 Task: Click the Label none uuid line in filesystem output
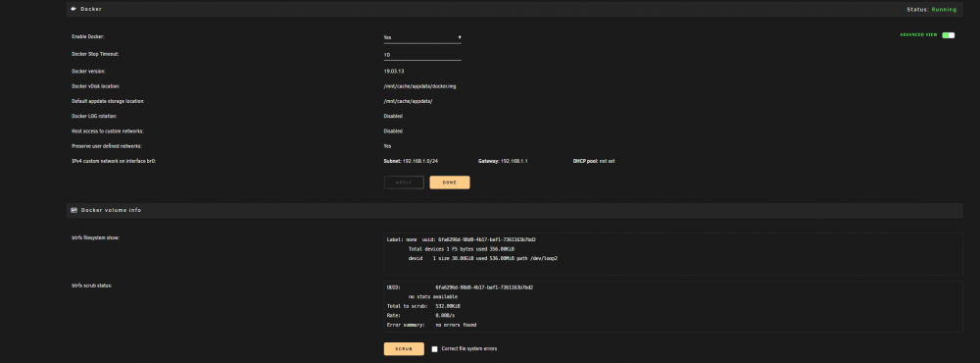pyautogui.click(x=462, y=239)
